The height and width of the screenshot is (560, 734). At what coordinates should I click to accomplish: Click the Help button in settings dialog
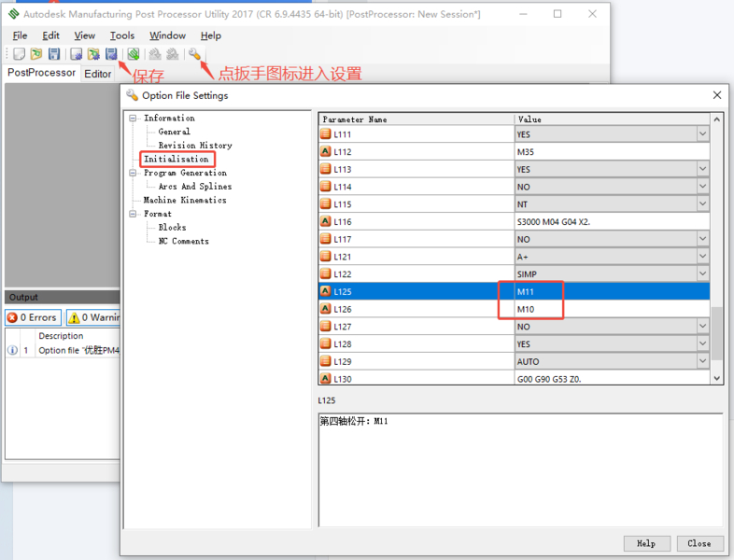pyautogui.click(x=645, y=543)
